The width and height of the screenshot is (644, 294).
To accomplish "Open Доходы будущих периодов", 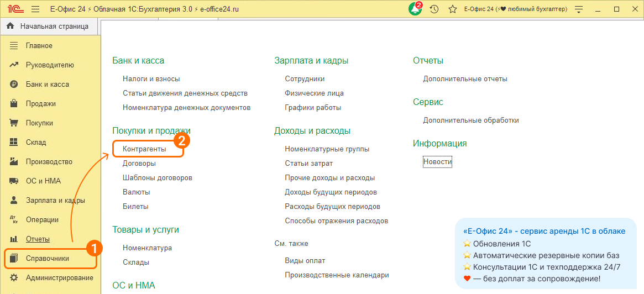I will click(x=331, y=192).
